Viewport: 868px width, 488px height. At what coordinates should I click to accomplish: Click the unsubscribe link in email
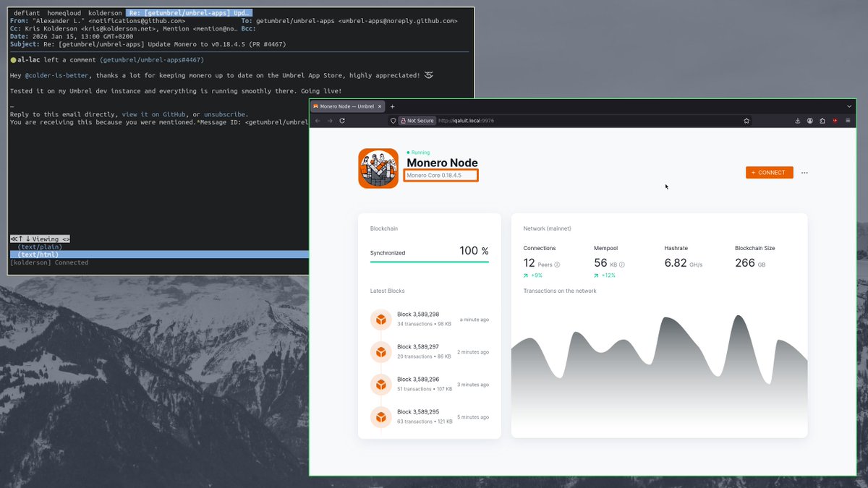tap(225, 114)
